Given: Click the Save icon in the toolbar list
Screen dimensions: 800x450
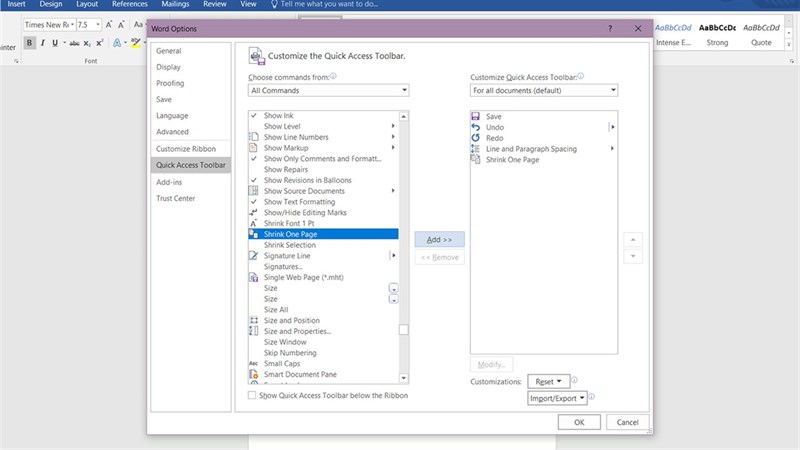Looking at the screenshot, I should coord(476,116).
